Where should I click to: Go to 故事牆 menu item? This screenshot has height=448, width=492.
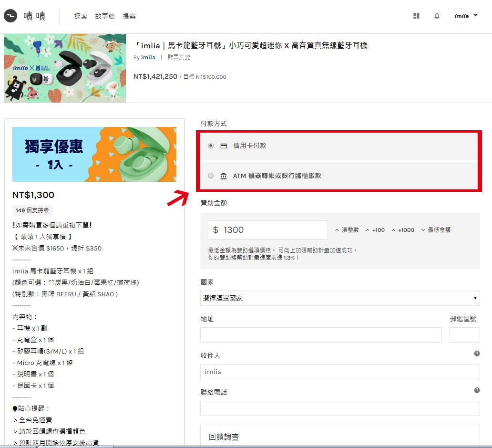pos(105,16)
